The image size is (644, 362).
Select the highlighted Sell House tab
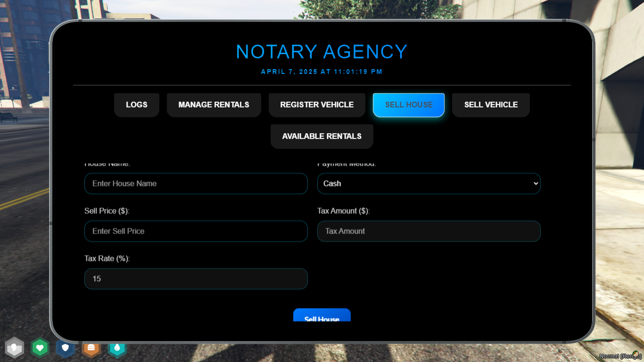(409, 105)
